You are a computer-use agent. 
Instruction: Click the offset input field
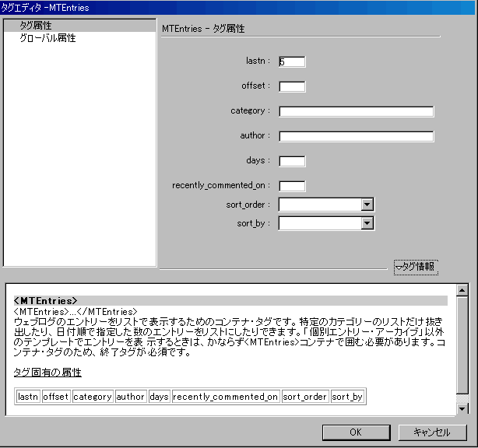[x=292, y=86]
